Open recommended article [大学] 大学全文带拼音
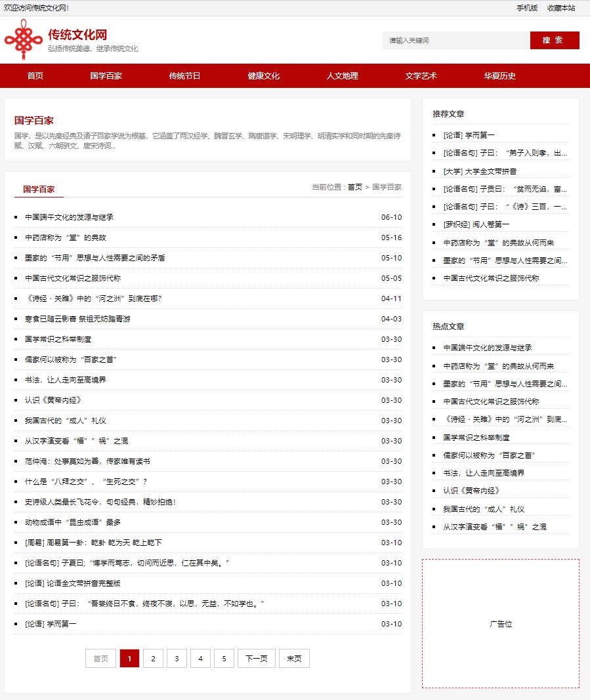590x700 pixels. coord(480,171)
